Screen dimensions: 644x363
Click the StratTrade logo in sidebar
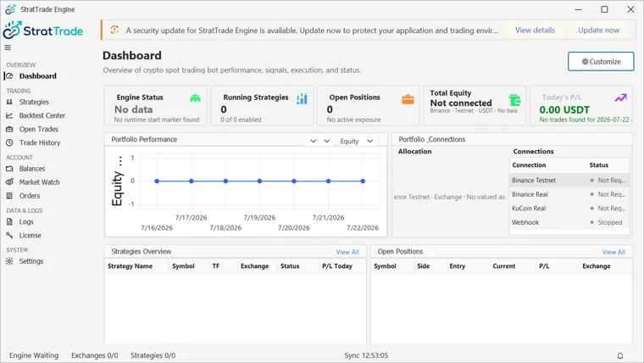pos(43,31)
